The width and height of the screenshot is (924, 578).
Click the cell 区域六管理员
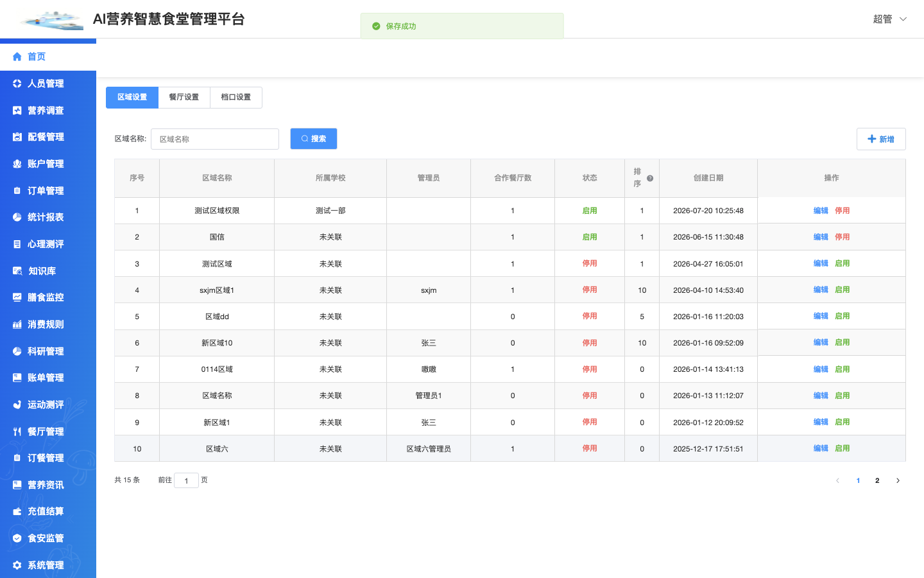(429, 449)
